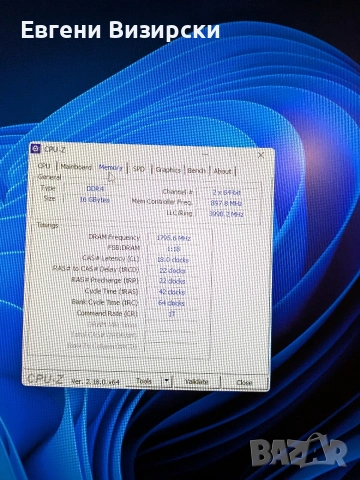Expand the Tools dropdown arrow
The width and height of the screenshot is (360, 480).
(x=166, y=381)
